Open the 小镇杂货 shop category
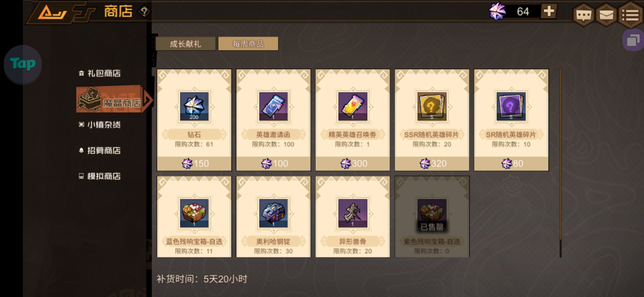Viewport: 644px width, 297px height. [100, 125]
